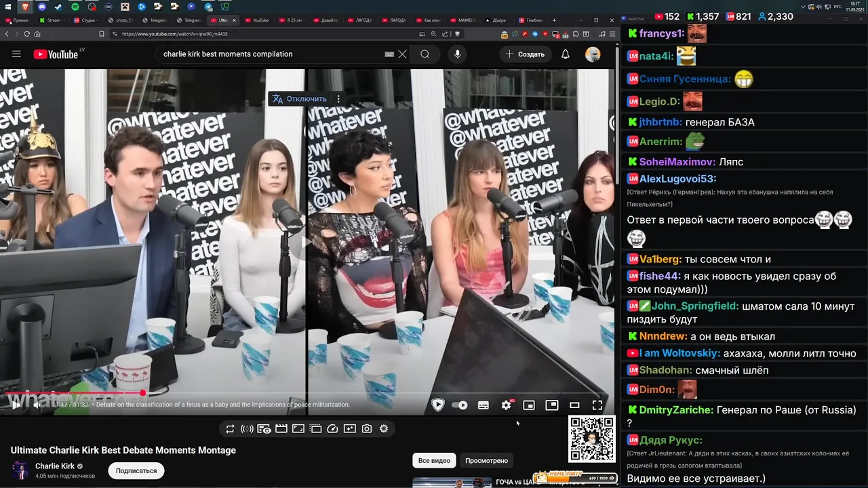Switch to the Stream browser tab
Screen dimensions: 868x488
pyautogui.click(x=53, y=20)
